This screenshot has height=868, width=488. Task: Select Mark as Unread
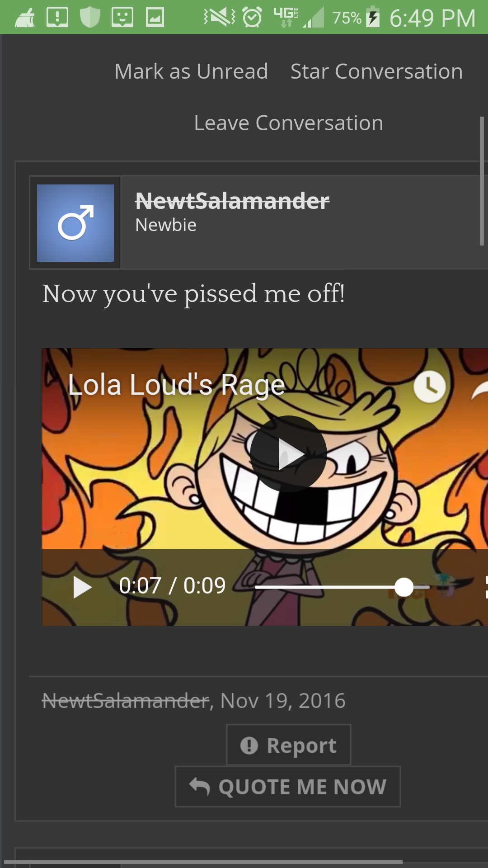(x=192, y=71)
